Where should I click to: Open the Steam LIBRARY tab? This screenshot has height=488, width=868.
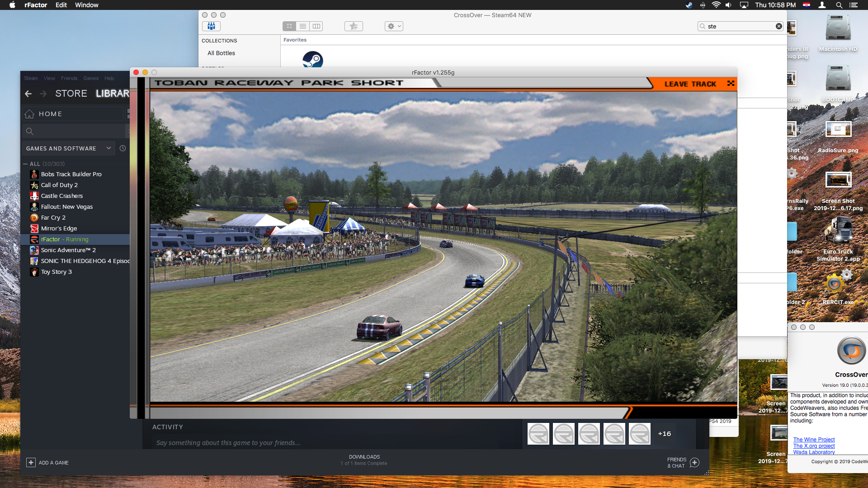coord(113,94)
